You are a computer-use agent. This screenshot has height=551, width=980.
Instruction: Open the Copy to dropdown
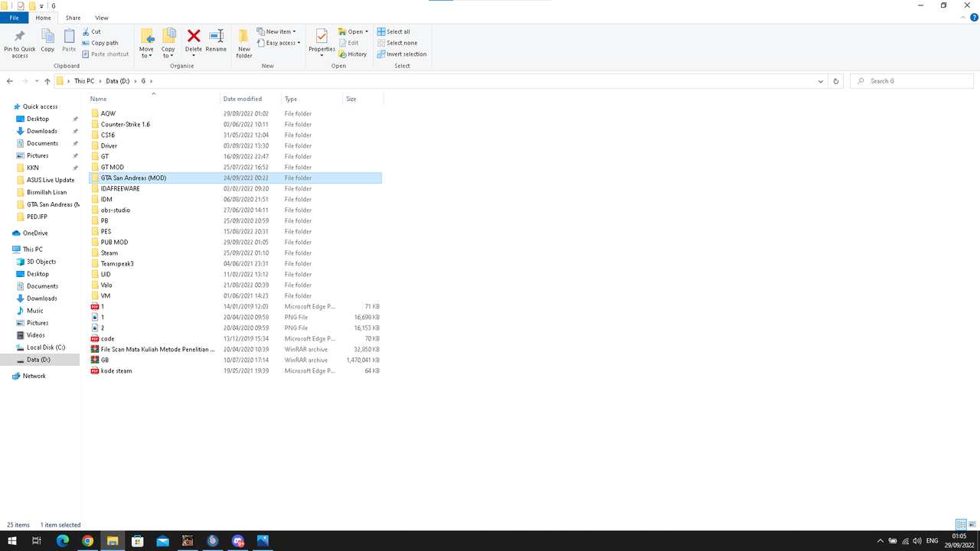[168, 44]
